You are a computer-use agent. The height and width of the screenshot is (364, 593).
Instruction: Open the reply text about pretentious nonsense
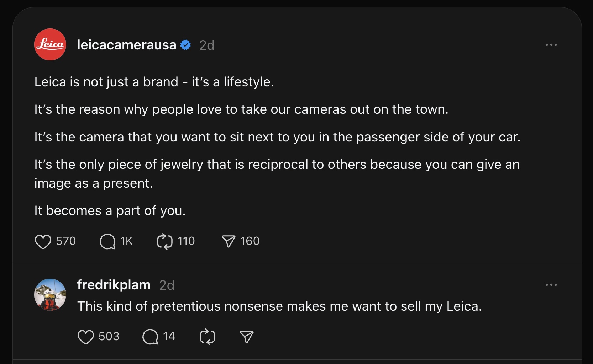(x=279, y=306)
